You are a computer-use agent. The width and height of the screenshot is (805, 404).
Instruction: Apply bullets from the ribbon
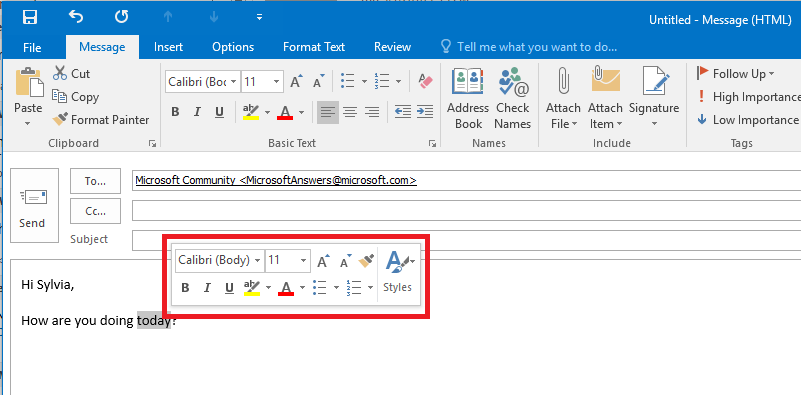[348, 81]
